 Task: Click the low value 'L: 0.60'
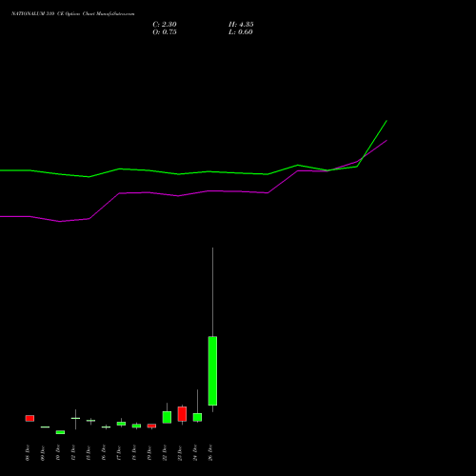click(x=241, y=32)
